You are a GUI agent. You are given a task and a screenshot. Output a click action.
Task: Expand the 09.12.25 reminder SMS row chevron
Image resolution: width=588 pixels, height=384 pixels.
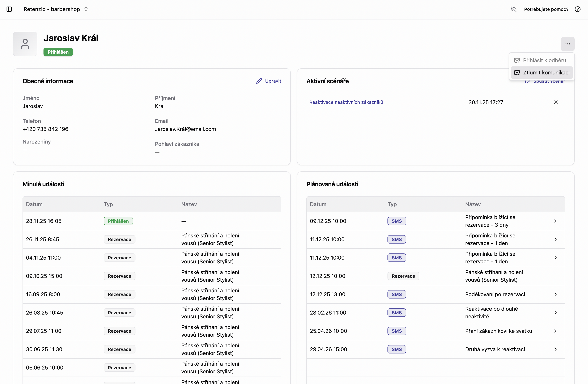555,221
